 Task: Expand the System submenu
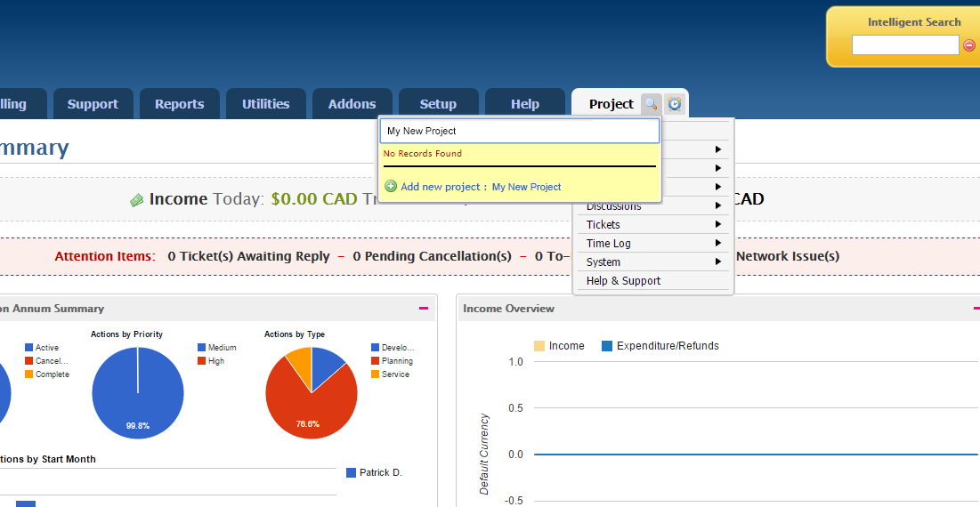tap(652, 262)
